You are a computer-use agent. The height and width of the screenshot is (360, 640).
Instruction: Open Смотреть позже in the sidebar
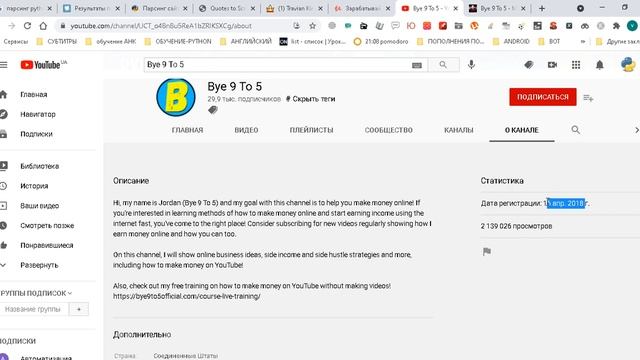click(47, 226)
